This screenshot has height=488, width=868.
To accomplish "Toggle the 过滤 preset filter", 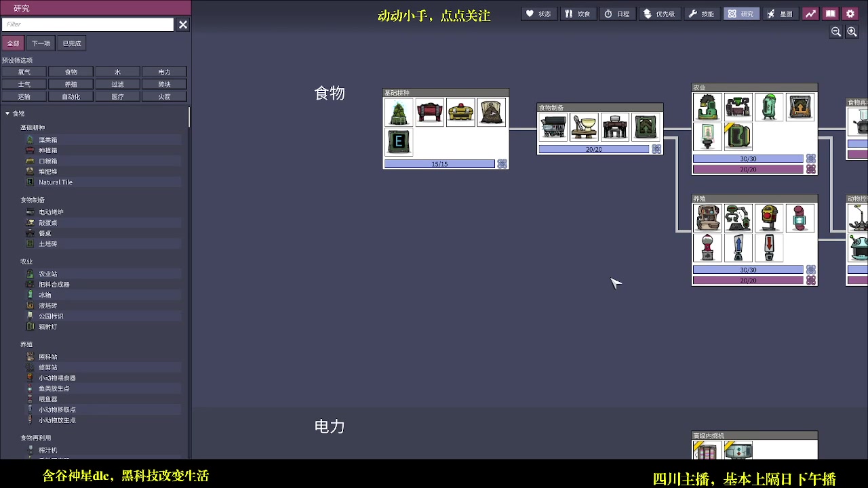I will click(x=118, y=84).
